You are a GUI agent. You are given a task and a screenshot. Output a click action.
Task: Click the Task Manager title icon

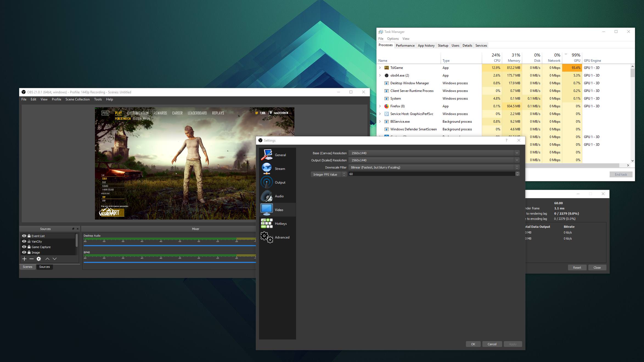381,32
